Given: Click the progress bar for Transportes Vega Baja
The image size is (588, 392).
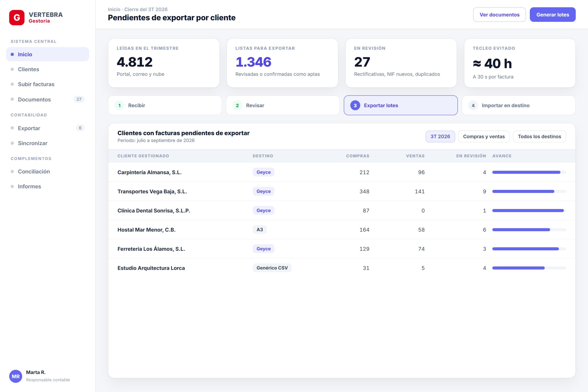Looking at the screenshot, I should [529, 192].
